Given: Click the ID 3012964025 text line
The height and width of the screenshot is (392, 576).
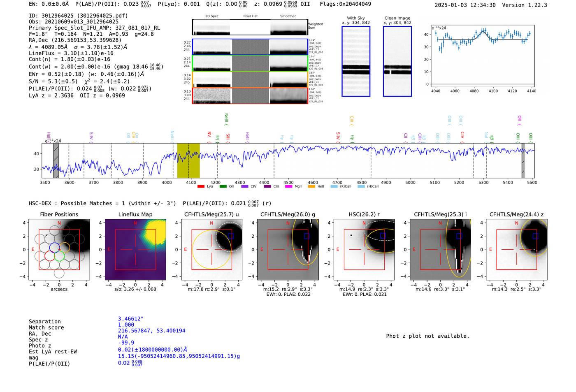Looking at the screenshot, I should [78, 16].
